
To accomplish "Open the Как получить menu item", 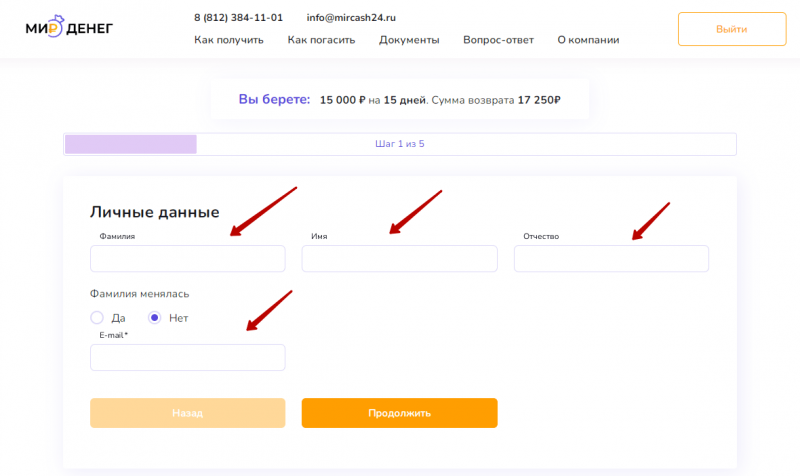I will (228, 40).
